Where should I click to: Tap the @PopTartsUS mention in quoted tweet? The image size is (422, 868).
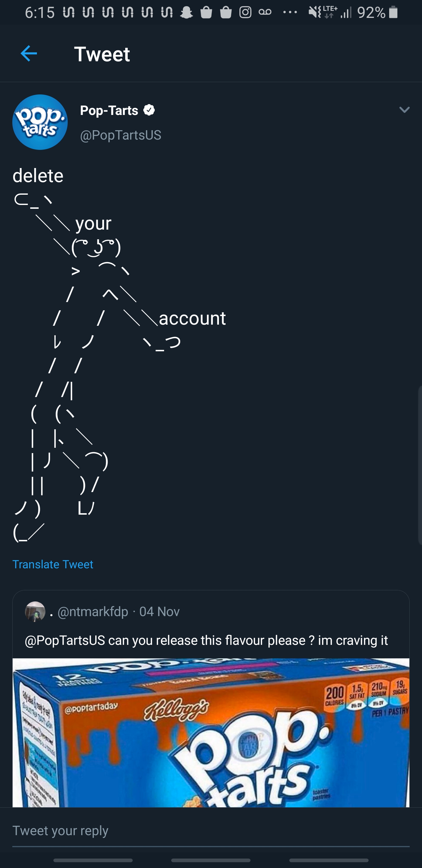coord(65,640)
